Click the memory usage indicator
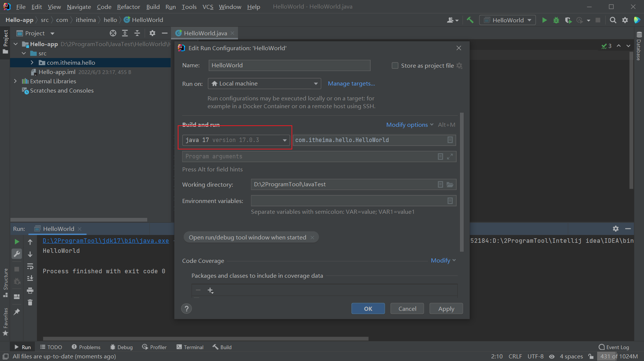This screenshot has width=644, height=361. pos(619,356)
